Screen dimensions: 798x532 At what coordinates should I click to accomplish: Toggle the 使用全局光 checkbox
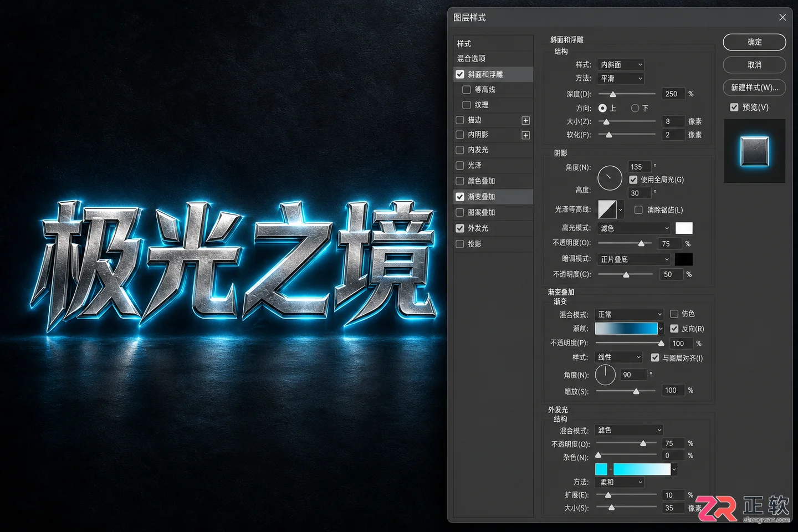(x=633, y=180)
